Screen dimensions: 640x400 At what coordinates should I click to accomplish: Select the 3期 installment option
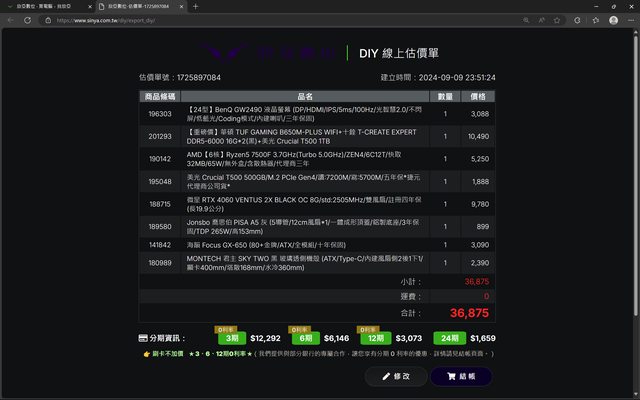coord(231,338)
